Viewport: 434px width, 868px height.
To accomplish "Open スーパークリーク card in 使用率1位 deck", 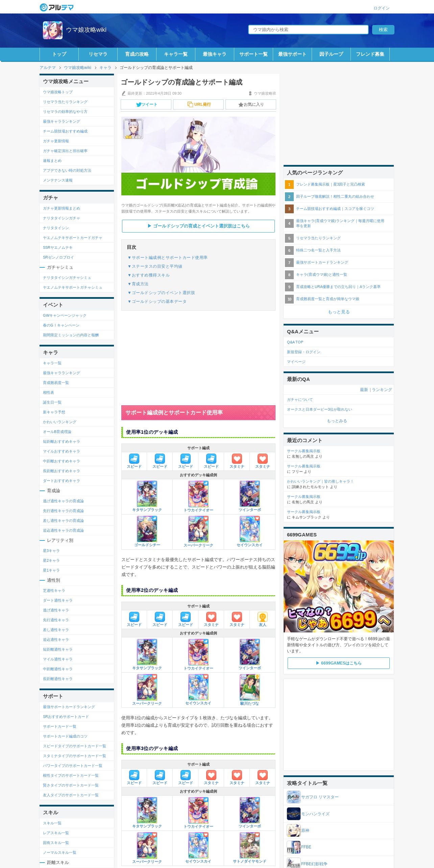I will click(198, 529).
